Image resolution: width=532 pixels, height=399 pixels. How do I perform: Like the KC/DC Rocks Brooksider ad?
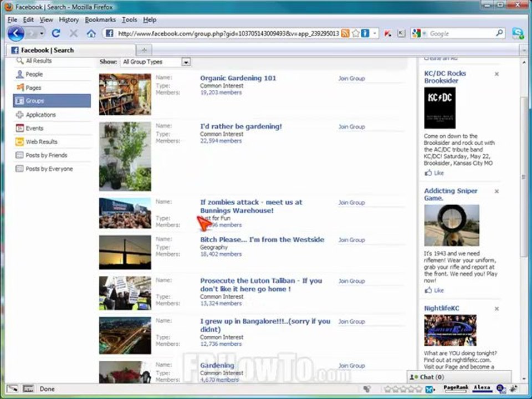coord(434,173)
